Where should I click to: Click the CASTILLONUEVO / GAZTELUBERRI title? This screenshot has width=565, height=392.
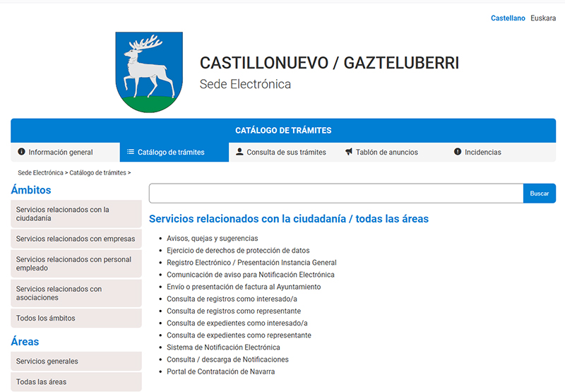[x=329, y=63]
